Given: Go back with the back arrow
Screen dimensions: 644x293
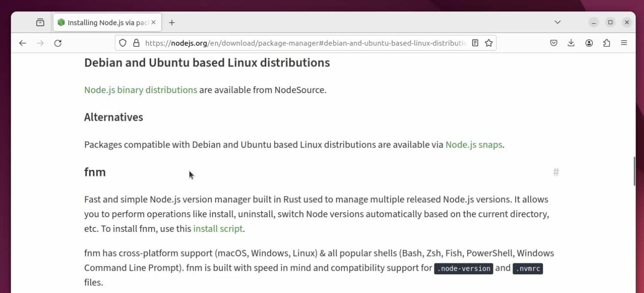Looking at the screenshot, I should coord(23,43).
